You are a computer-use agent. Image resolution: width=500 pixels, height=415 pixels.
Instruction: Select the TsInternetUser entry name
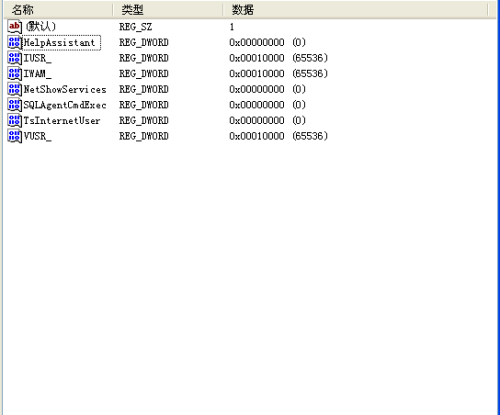pyautogui.click(x=62, y=121)
